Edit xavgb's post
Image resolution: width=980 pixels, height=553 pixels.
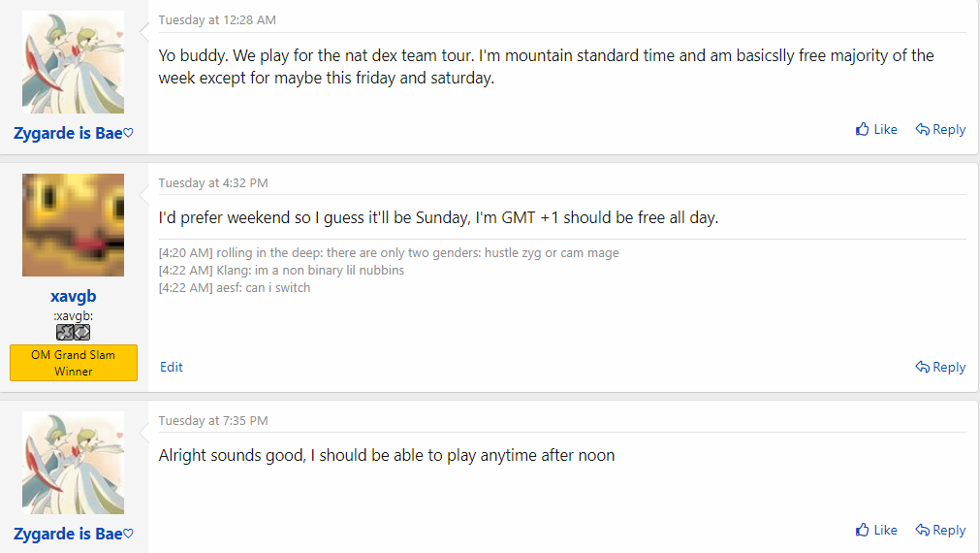172,367
